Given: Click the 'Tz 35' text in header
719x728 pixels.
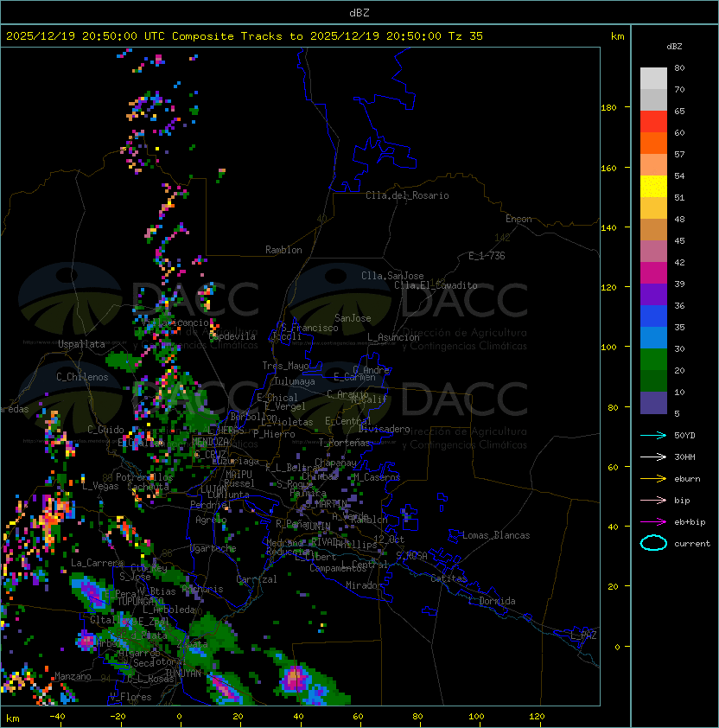Looking at the screenshot, I should click(466, 36).
